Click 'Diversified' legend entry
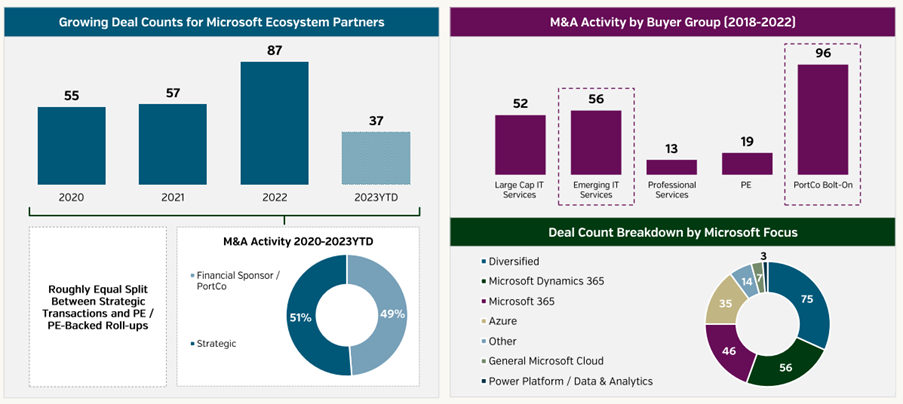The height and width of the screenshot is (404, 903). 510,261
